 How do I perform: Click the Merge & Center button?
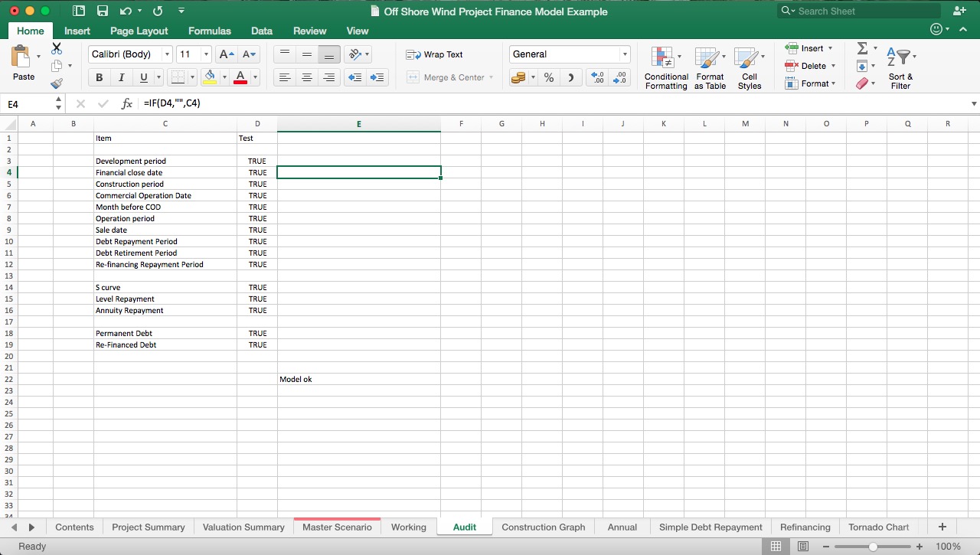pos(450,77)
